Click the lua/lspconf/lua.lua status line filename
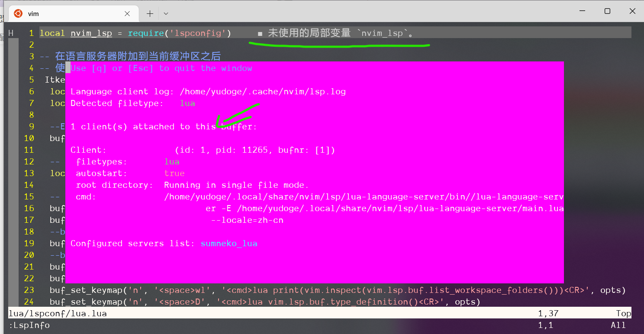The image size is (644, 334). [x=58, y=314]
